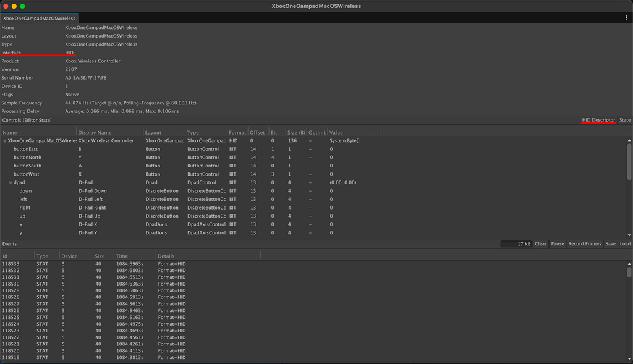633x364 pixels.
Task: Click the Value column header
Action: pos(352,132)
